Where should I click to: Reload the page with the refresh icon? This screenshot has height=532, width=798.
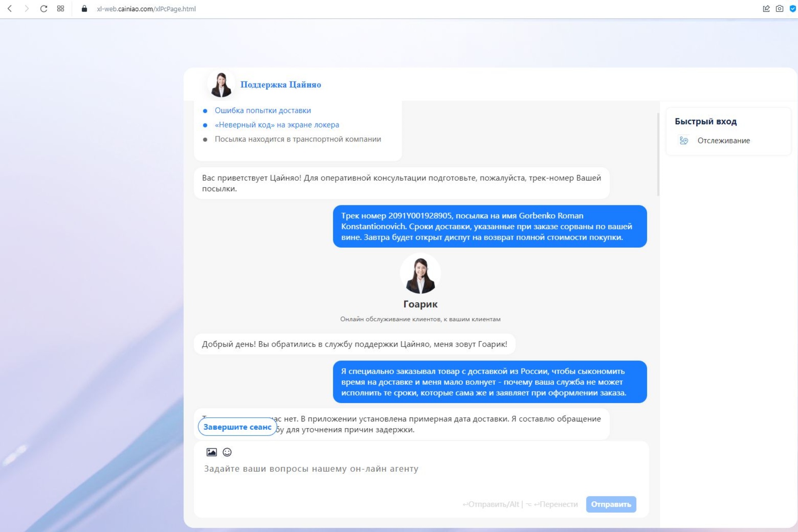tap(44, 9)
